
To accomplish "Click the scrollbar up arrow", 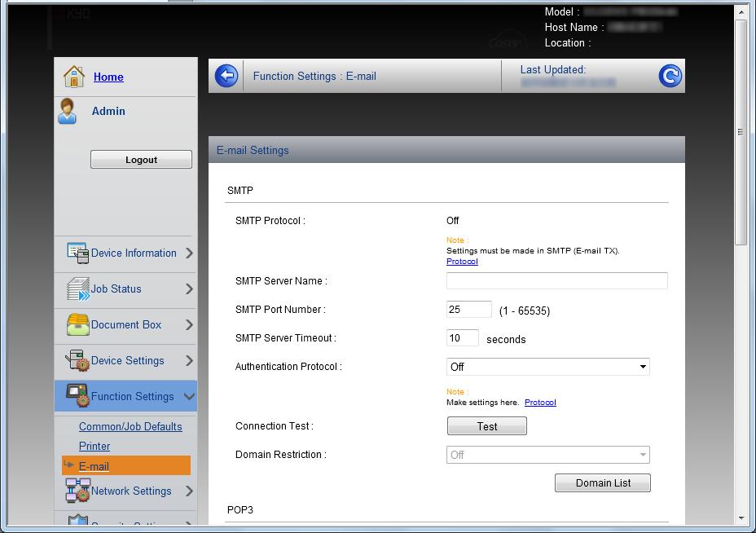I will coord(741,12).
